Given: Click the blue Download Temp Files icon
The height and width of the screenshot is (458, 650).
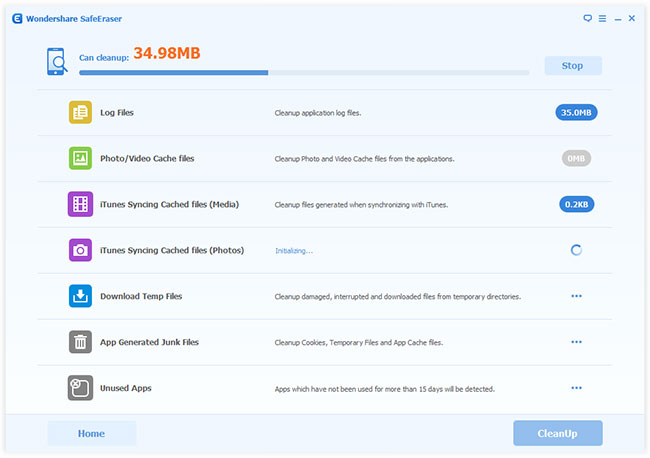Looking at the screenshot, I should (x=80, y=296).
